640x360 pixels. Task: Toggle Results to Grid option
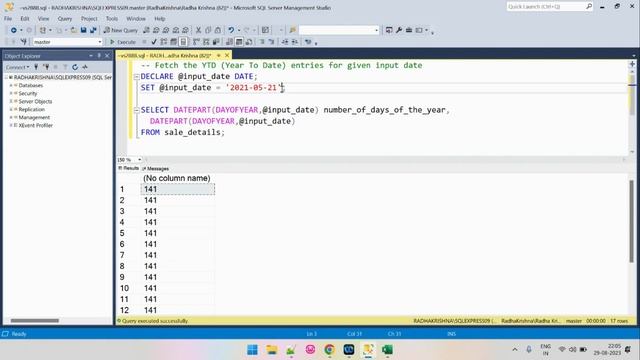pos(239,42)
